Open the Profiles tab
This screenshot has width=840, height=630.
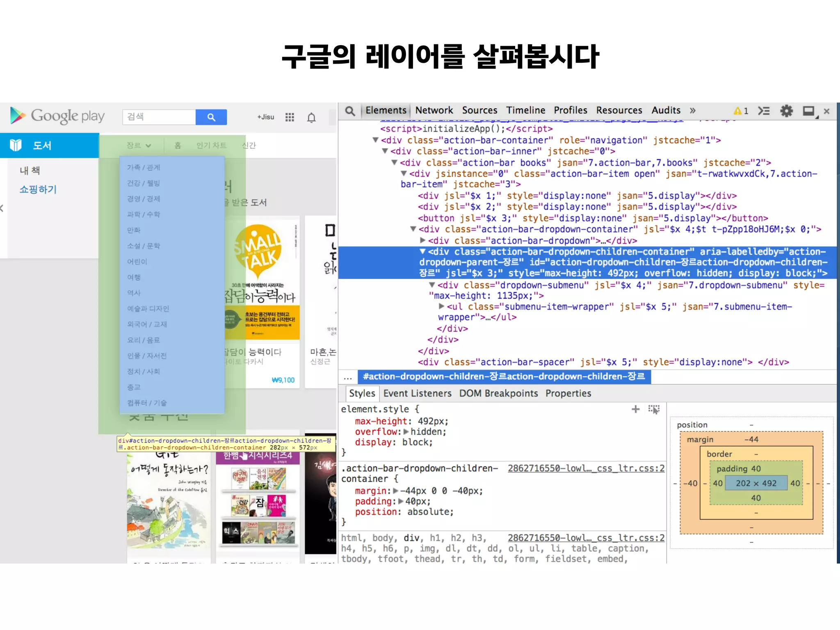(x=570, y=110)
